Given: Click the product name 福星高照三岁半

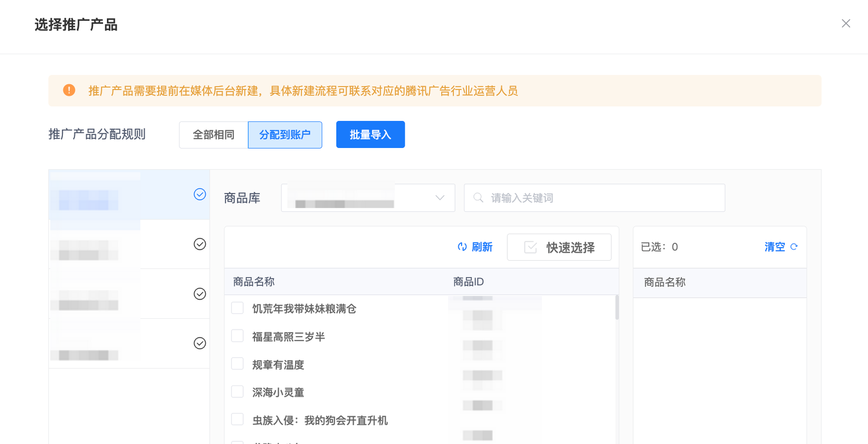Looking at the screenshot, I should [289, 337].
